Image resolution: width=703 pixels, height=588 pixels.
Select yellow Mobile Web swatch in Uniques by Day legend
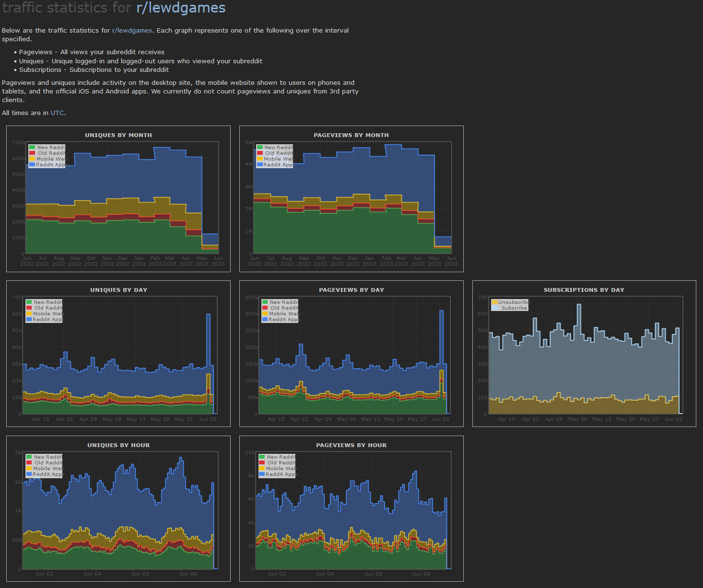pos(29,314)
